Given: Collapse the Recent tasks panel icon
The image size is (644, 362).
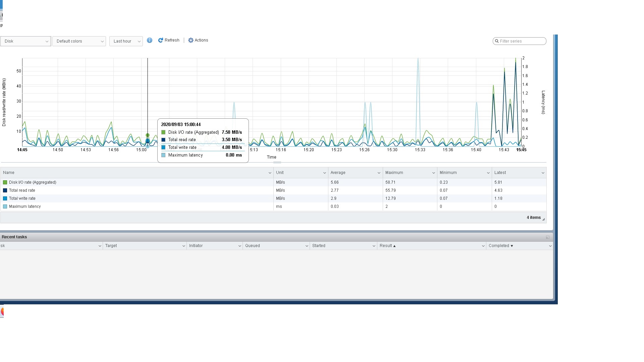Looking at the screenshot, I should [548, 237].
